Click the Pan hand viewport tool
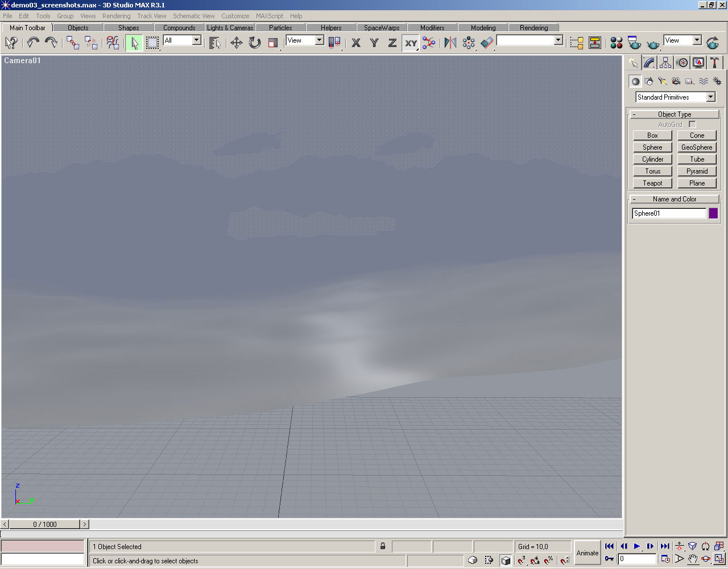Screen dimensions: 728x569 click(692, 559)
